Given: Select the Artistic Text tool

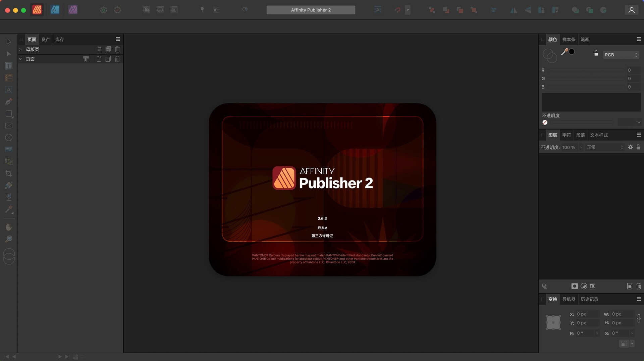Looking at the screenshot, I should pos(9,90).
